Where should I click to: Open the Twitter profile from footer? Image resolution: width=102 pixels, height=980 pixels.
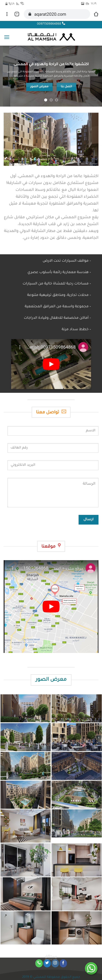[x=47, y=963]
